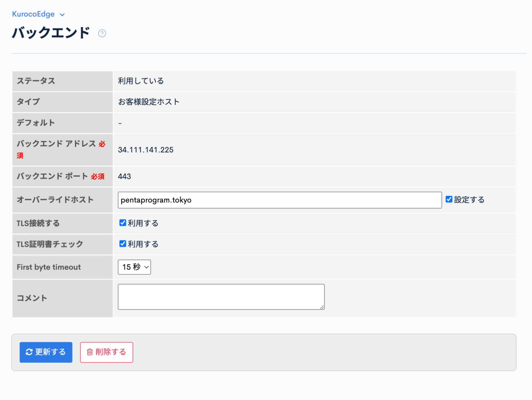
Task: Click the 利用している status value
Action: point(141,81)
